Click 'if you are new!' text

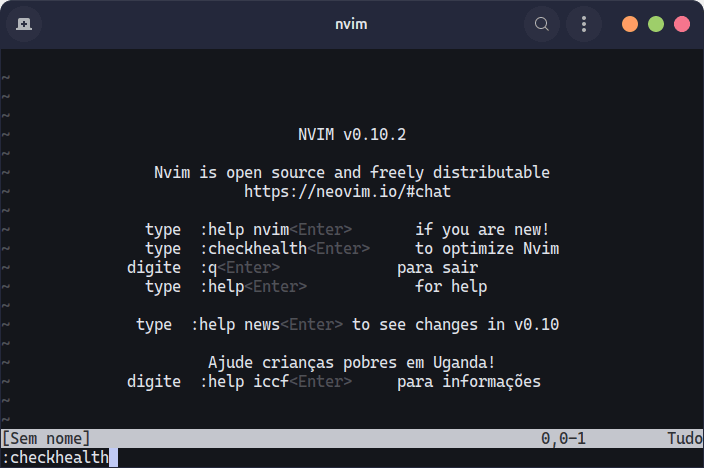482,230
